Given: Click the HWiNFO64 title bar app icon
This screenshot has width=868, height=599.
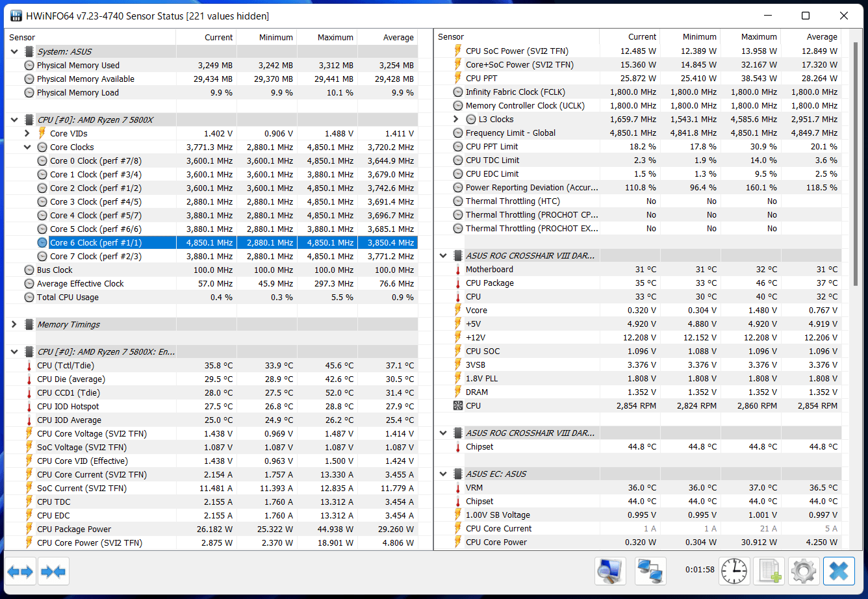Looking at the screenshot, I should coord(15,16).
